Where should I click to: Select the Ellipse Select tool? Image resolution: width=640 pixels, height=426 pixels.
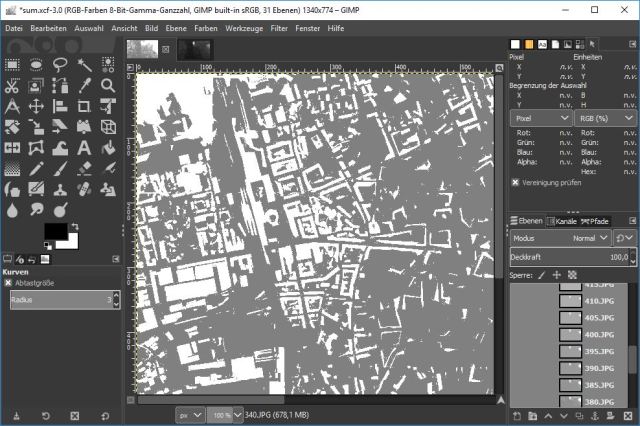click(36, 65)
